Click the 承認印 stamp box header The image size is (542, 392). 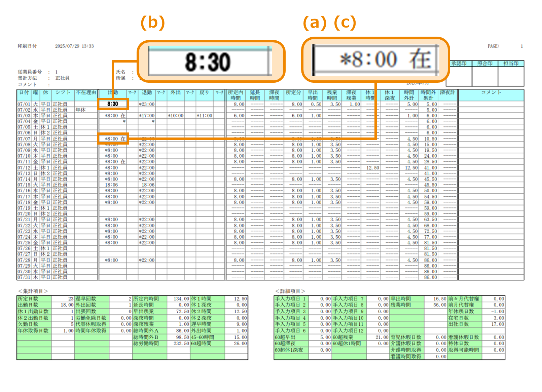click(459, 64)
